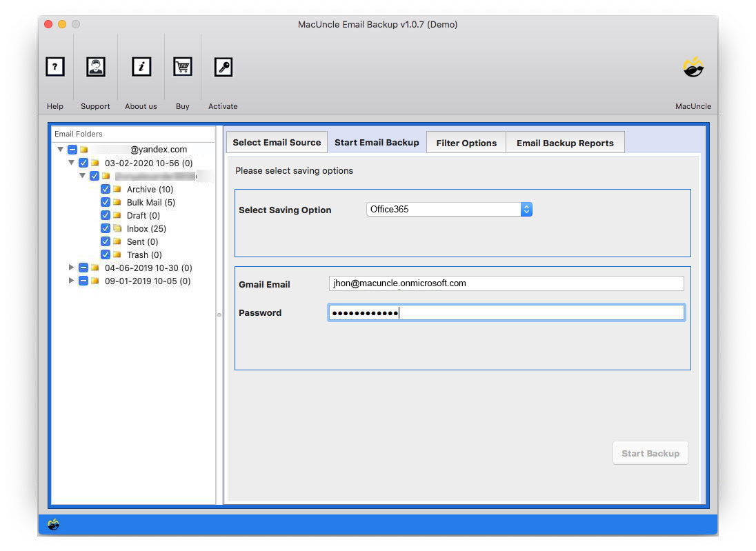This screenshot has width=756, height=551.
Task: Toggle the Trash folder checkbox
Action: tap(105, 254)
